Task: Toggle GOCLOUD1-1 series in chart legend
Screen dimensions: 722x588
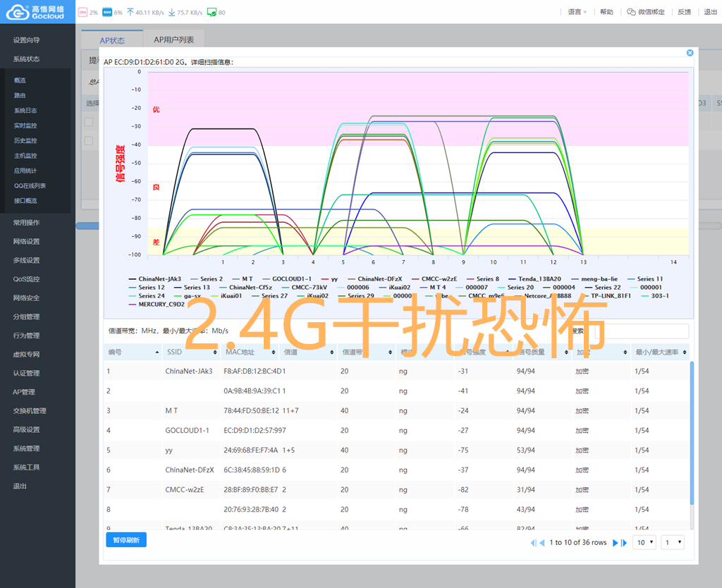Action: pos(287,279)
